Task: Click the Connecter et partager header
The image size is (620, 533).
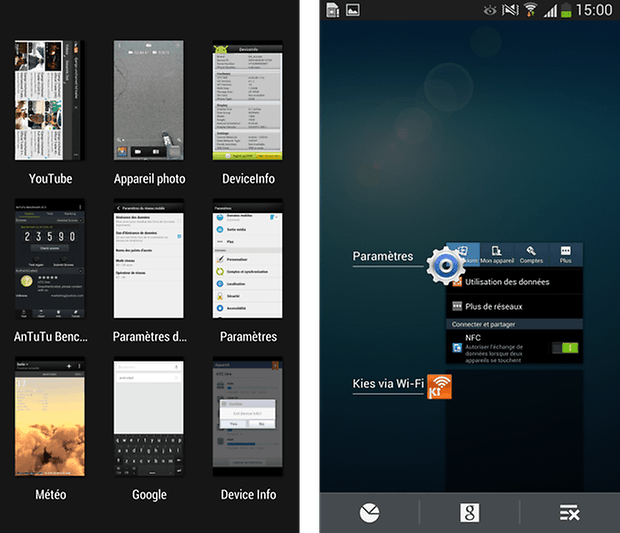Action: [x=514, y=324]
